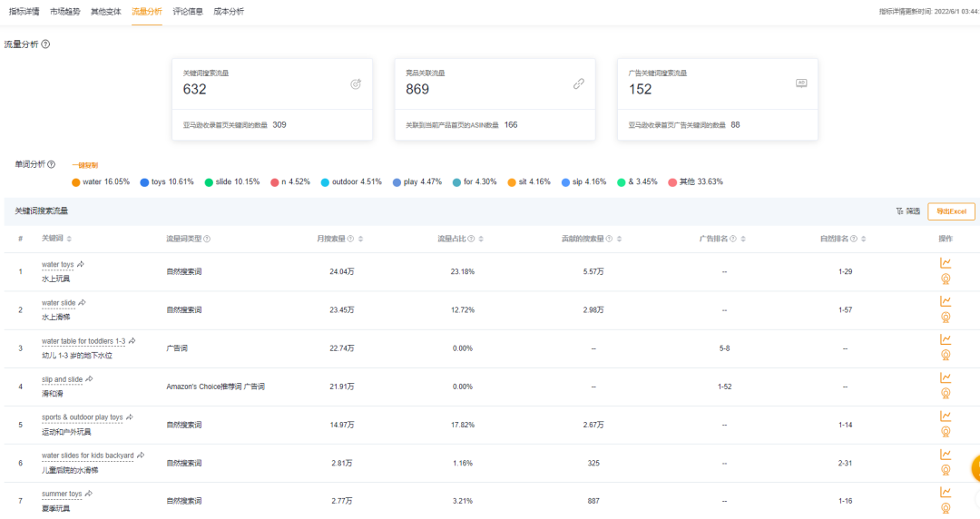The height and width of the screenshot is (519, 980).
Task: Sort table by 流量占比 column arrows
Action: (x=481, y=239)
